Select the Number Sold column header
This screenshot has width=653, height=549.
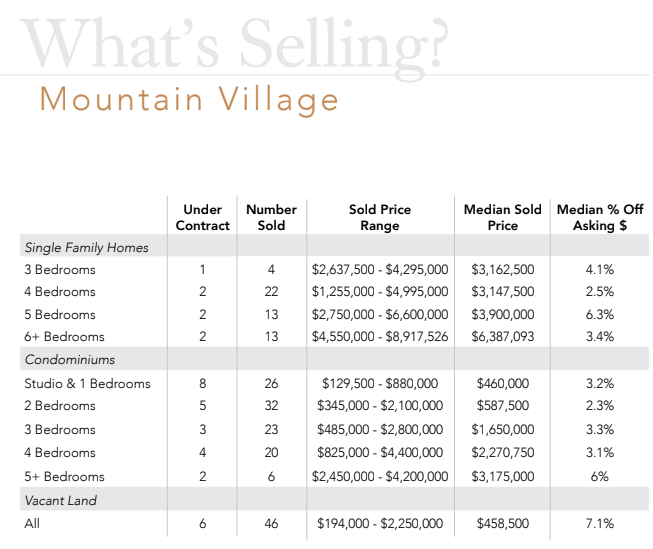click(272, 217)
